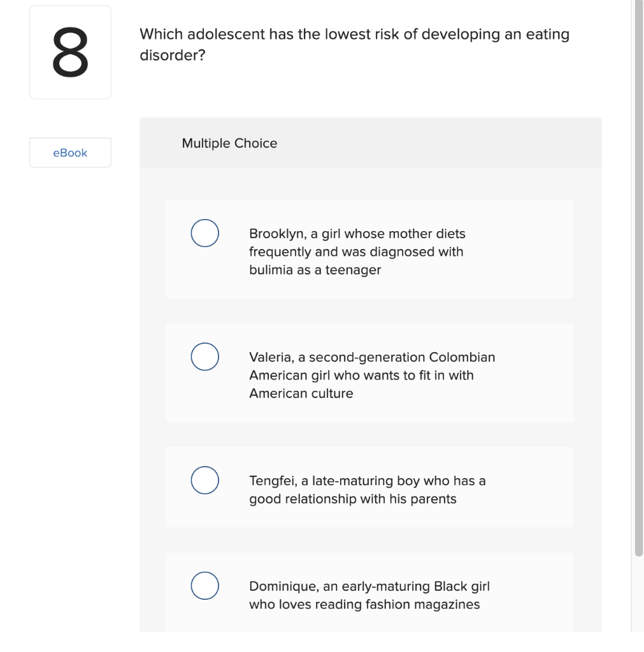Click the eBook link text
Viewport: 644px width, 652px height.
click(x=70, y=152)
